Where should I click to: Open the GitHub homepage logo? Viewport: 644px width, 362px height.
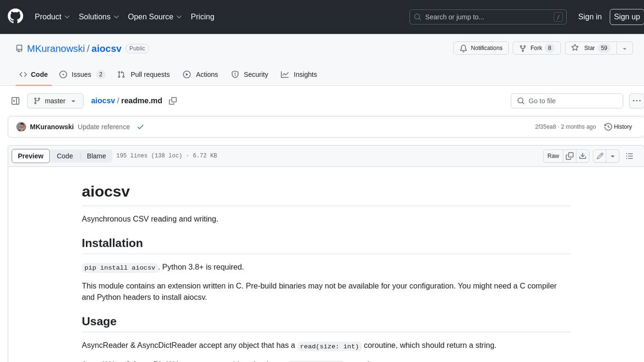coord(15,17)
